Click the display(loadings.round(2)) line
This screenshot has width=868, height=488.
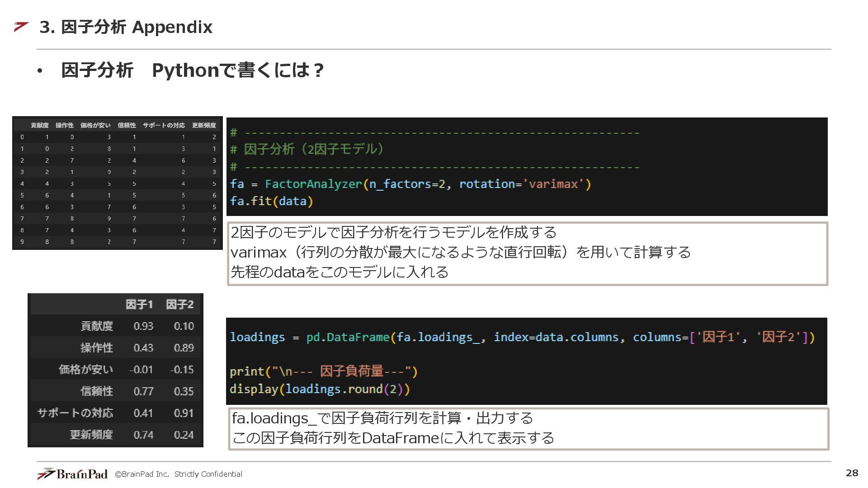point(320,389)
